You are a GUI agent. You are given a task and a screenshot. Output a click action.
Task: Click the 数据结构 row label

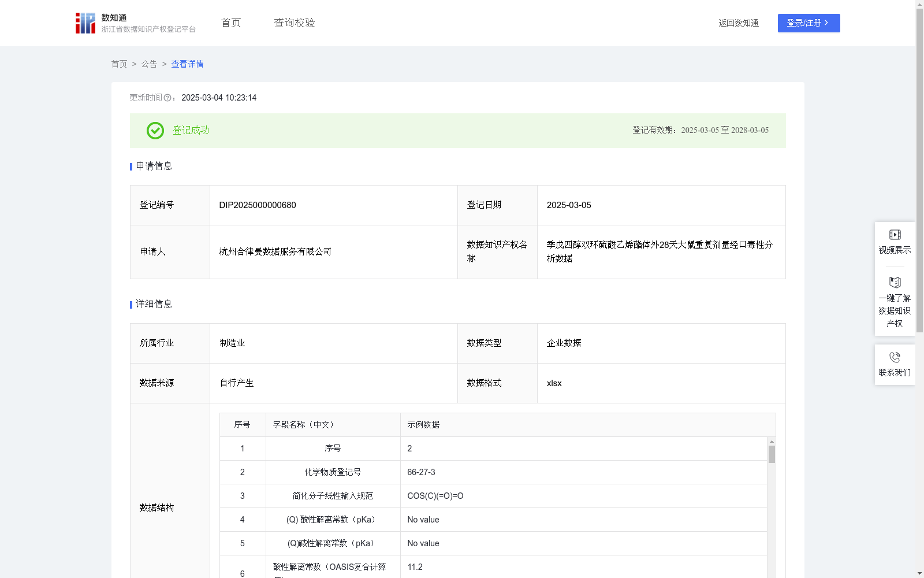coord(157,508)
